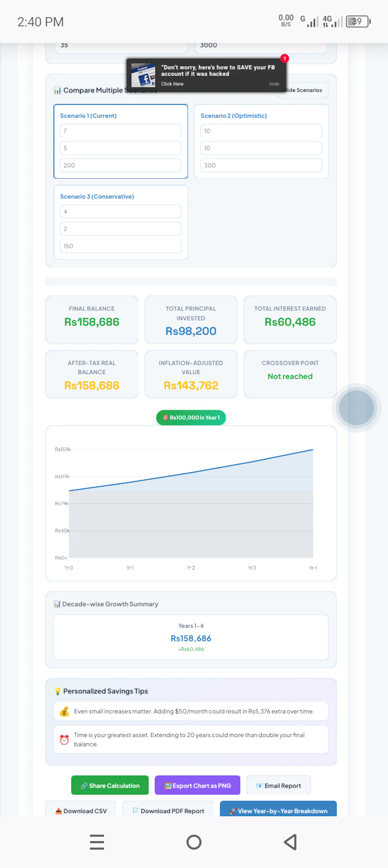Image resolution: width=388 pixels, height=868 pixels.
Task: Edit Scenario 1 field showing 7
Action: coord(121,131)
